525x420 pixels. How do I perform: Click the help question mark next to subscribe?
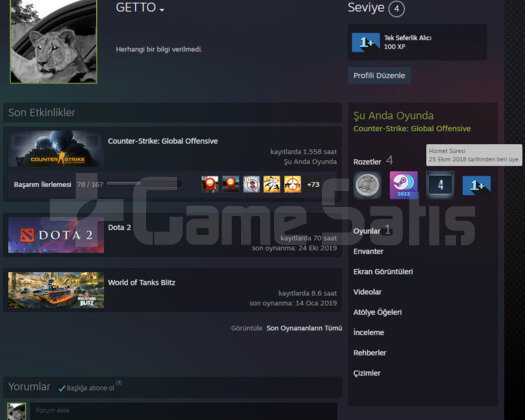tap(119, 382)
